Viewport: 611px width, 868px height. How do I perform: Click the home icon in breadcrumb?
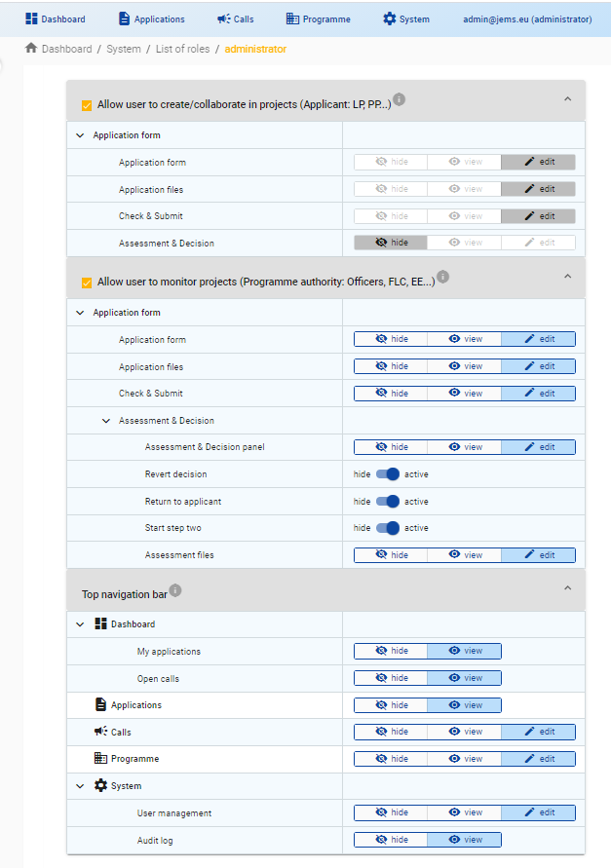[31, 48]
